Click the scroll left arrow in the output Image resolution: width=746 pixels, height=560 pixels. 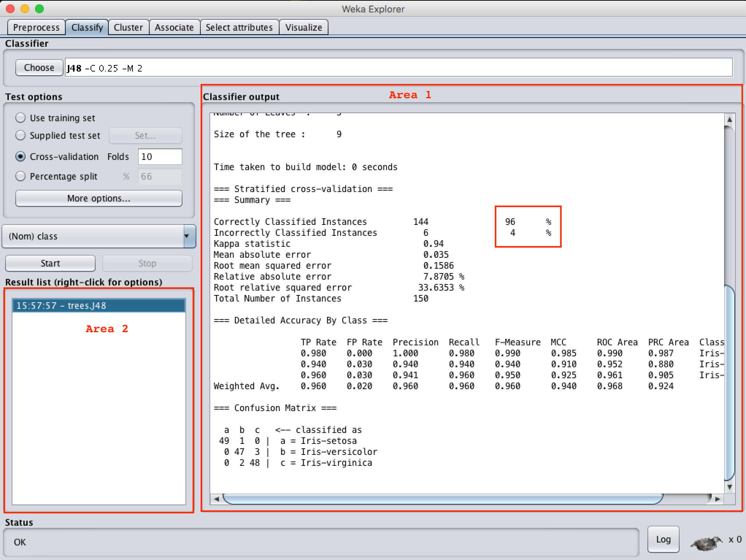pyautogui.click(x=216, y=499)
